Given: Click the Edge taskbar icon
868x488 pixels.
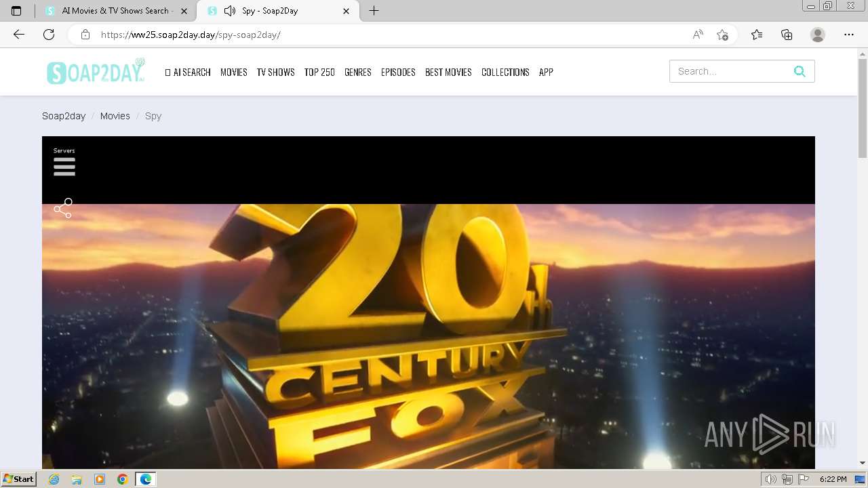Looking at the screenshot, I should [146, 479].
